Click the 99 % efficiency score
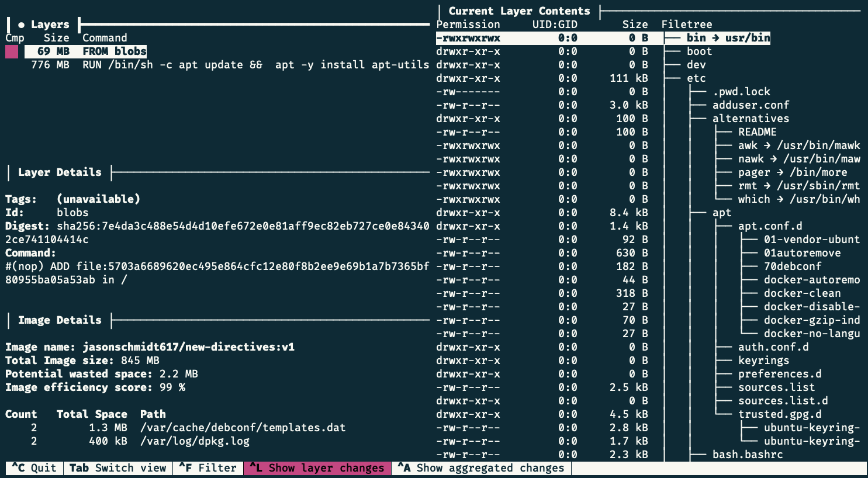868x478 pixels. [x=172, y=387]
